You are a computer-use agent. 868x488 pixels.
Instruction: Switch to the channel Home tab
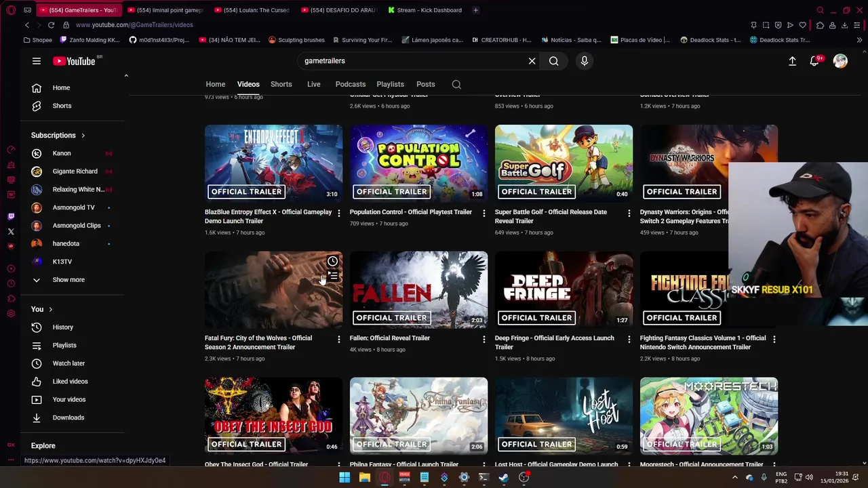[216, 84]
